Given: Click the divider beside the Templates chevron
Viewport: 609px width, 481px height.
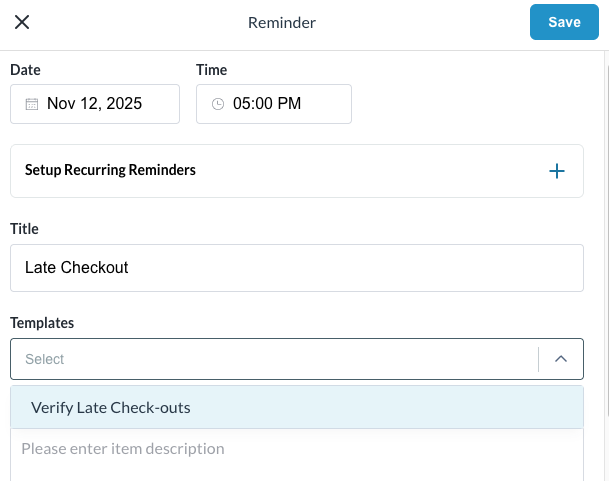Looking at the screenshot, I should [538, 359].
